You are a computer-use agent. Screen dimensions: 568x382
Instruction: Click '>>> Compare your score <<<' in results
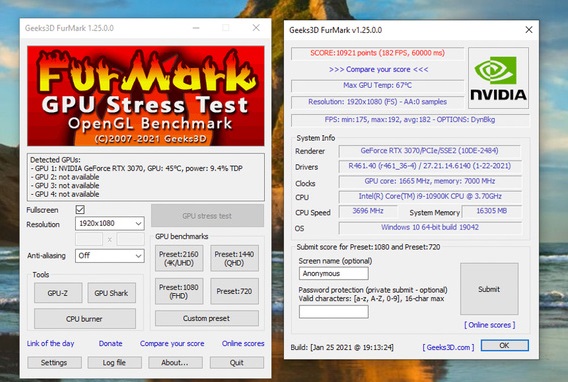(x=379, y=69)
